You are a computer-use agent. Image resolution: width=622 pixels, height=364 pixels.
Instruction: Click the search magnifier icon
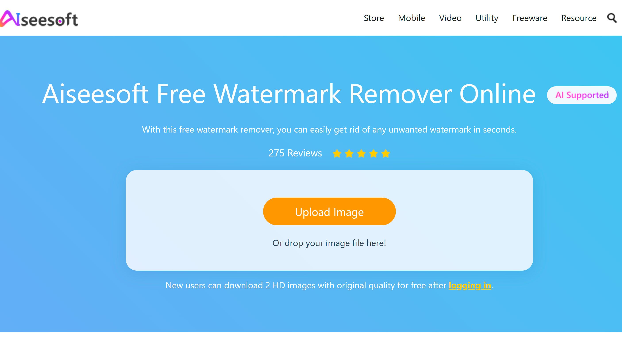coord(612,18)
